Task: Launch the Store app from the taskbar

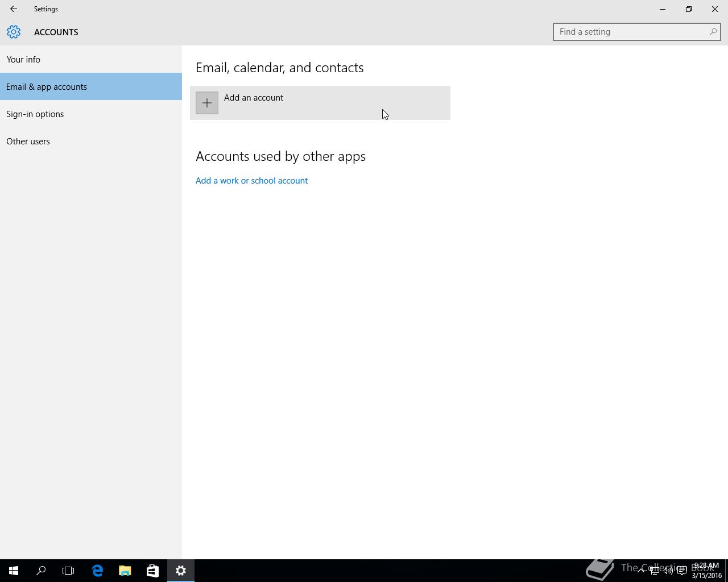Action: (x=152, y=571)
